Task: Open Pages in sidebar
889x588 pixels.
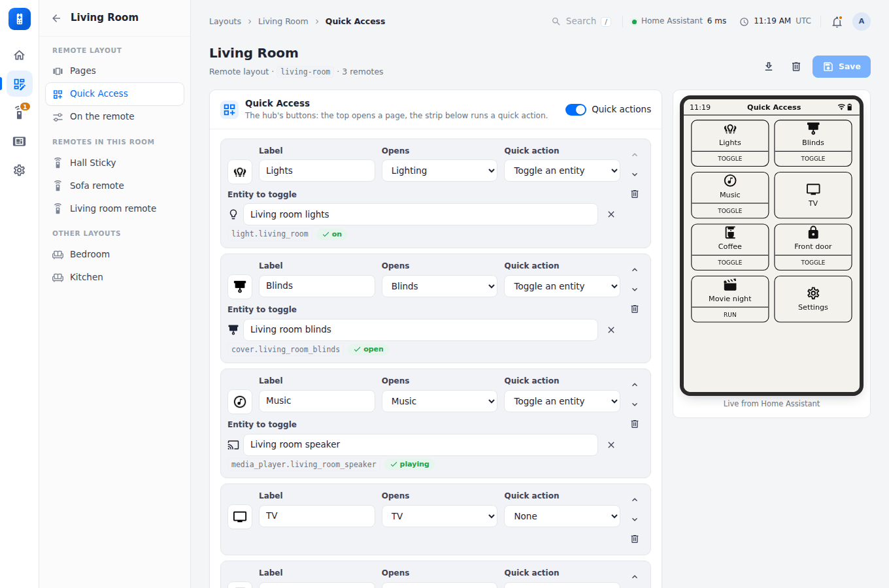Action: (x=114, y=71)
